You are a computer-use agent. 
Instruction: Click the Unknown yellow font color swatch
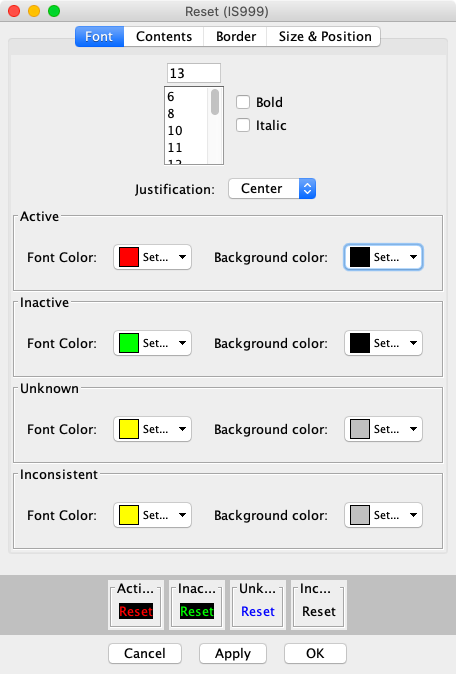[x=129, y=429]
